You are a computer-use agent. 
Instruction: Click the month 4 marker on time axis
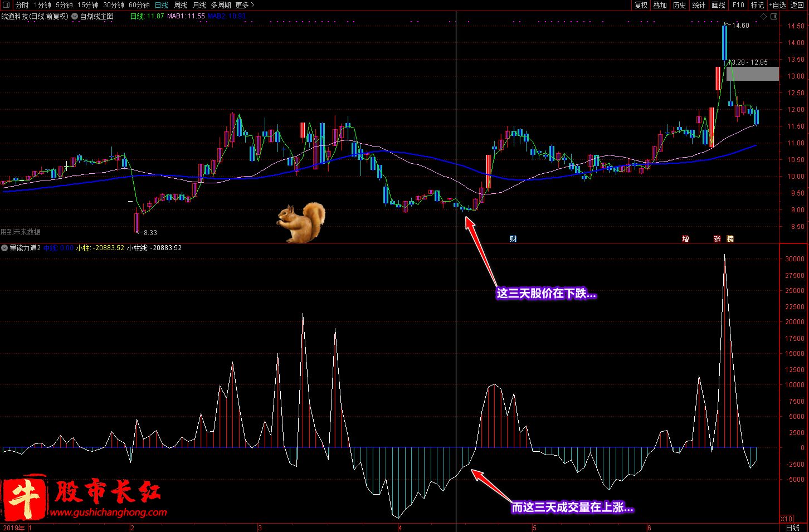click(400, 528)
